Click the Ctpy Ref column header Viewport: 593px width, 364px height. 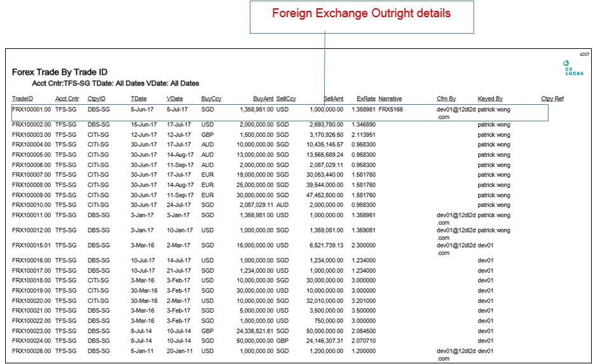point(552,99)
